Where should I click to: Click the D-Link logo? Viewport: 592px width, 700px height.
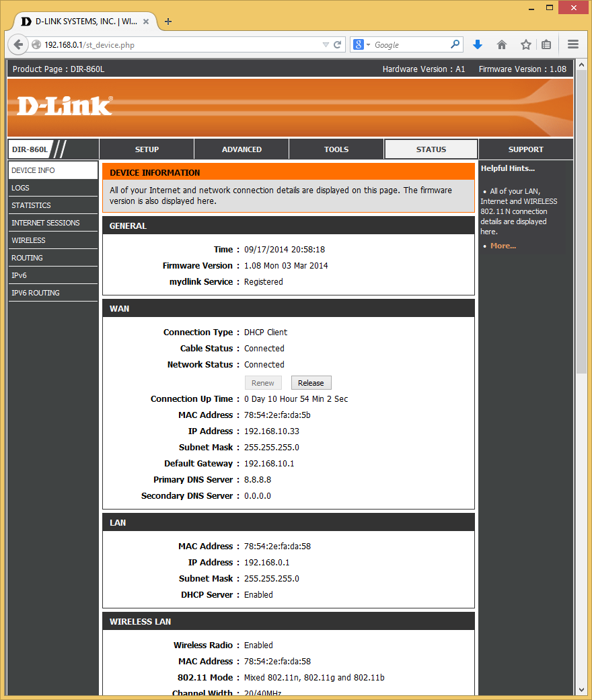[x=65, y=106]
